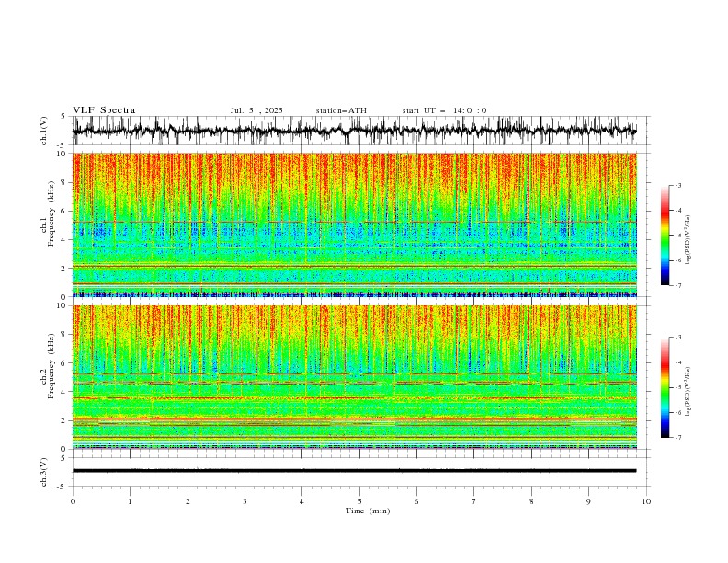728x563 pixels.
Task: Click the 'Time (min)' axis title
Action: tap(368, 511)
